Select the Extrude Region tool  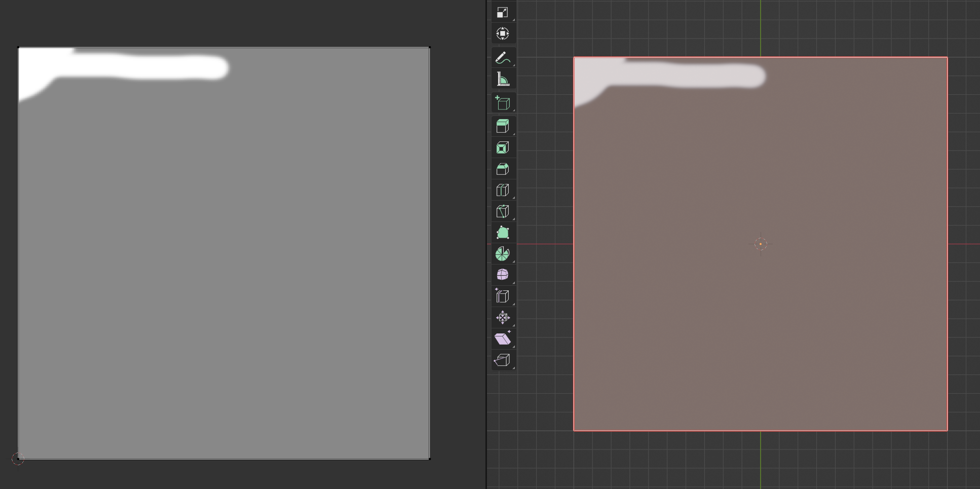[x=503, y=126]
